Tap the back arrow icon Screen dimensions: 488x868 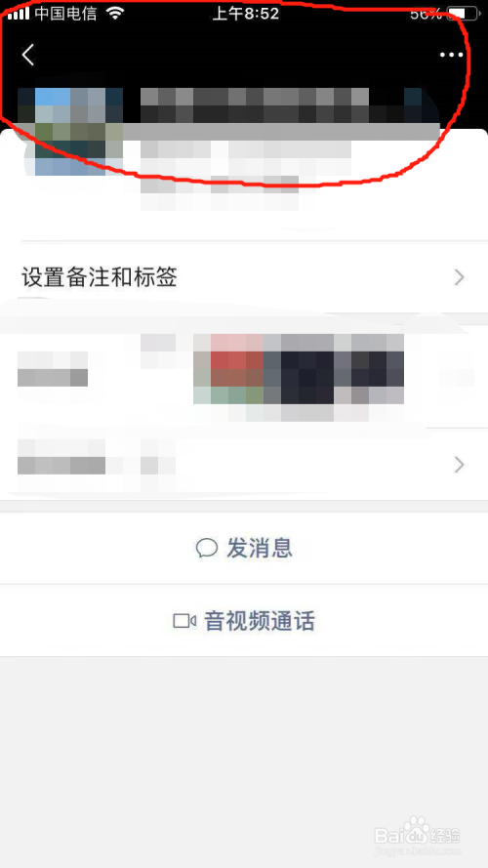point(27,55)
